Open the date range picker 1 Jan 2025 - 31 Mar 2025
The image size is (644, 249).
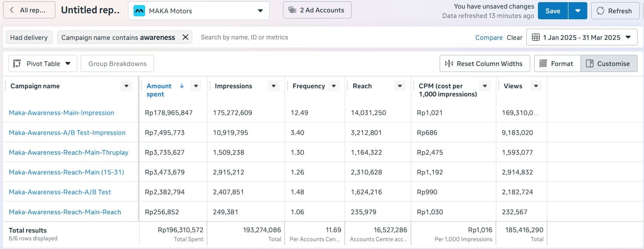(x=582, y=37)
